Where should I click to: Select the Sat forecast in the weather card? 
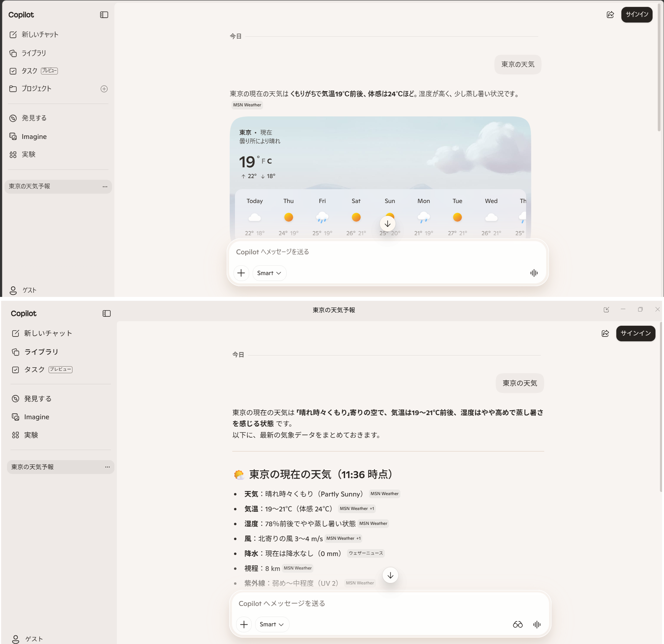[x=356, y=217]
